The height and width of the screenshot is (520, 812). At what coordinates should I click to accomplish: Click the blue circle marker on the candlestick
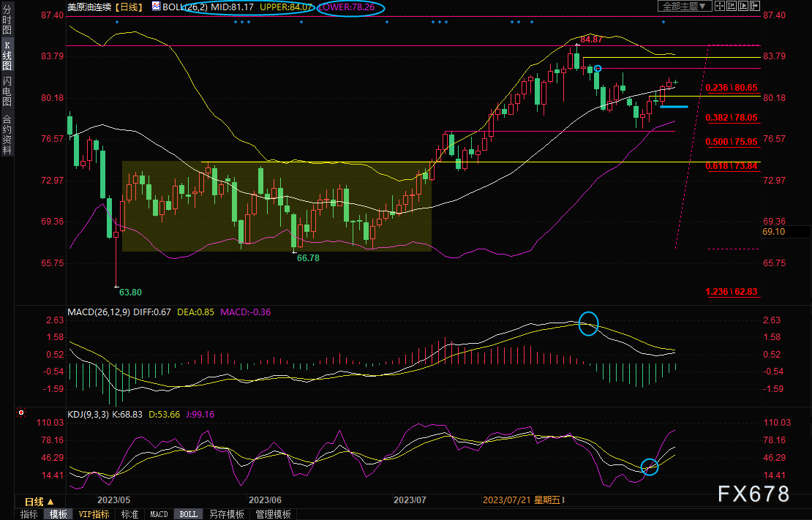(598, 68)
